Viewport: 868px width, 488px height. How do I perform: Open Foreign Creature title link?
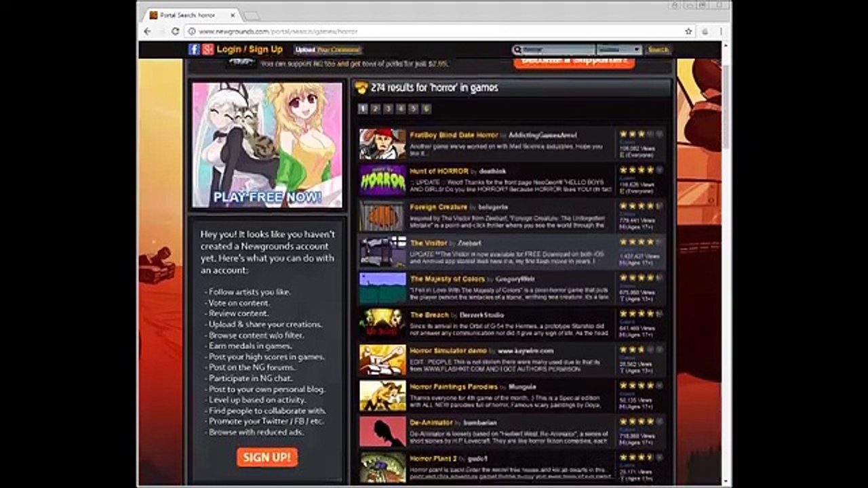(x=438, y=207)
